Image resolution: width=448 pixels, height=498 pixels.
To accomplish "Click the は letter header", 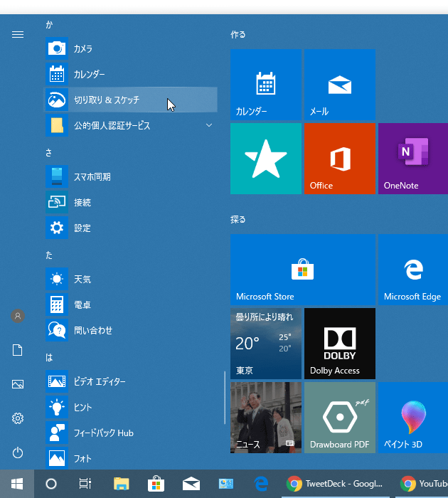I will [x=49, y=358].
